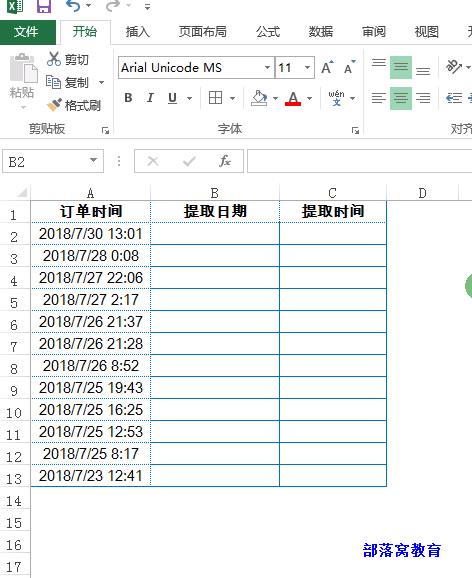This screenshot has width=472, height=578.
Task: Open the borders dropdown arrow
Action: click(233, 98)
